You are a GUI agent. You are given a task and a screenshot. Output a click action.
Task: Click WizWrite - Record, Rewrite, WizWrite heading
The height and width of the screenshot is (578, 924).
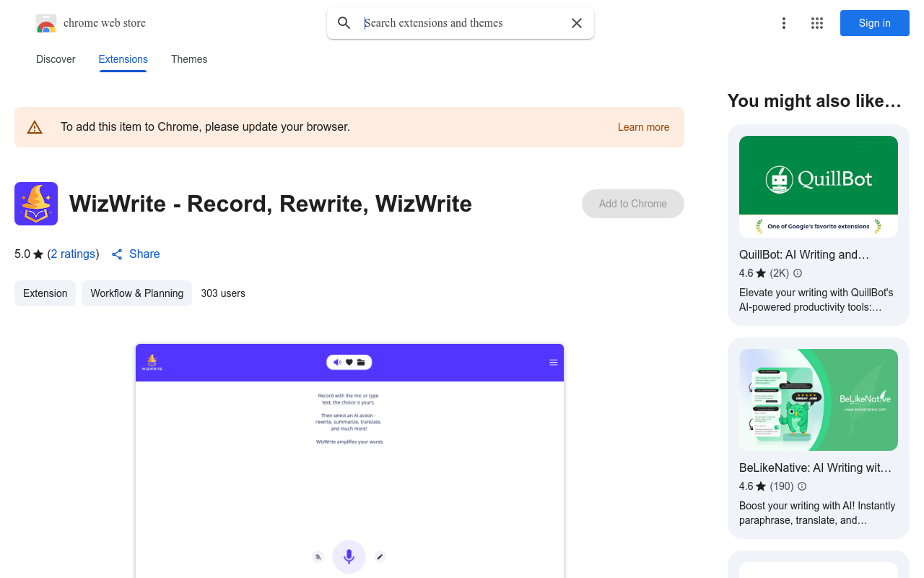tap(271, 204)
